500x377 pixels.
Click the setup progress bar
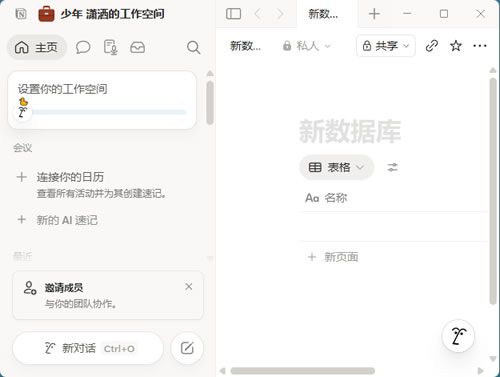pyautogui.click(x=109, y=112)
